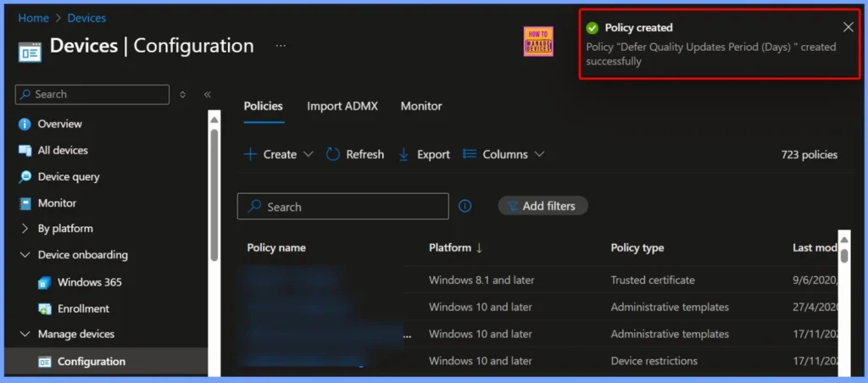The height and width of the screenshot is (383, 868).
Task: Select the Monitor item in sidebar
Action: tap(57, 203)
